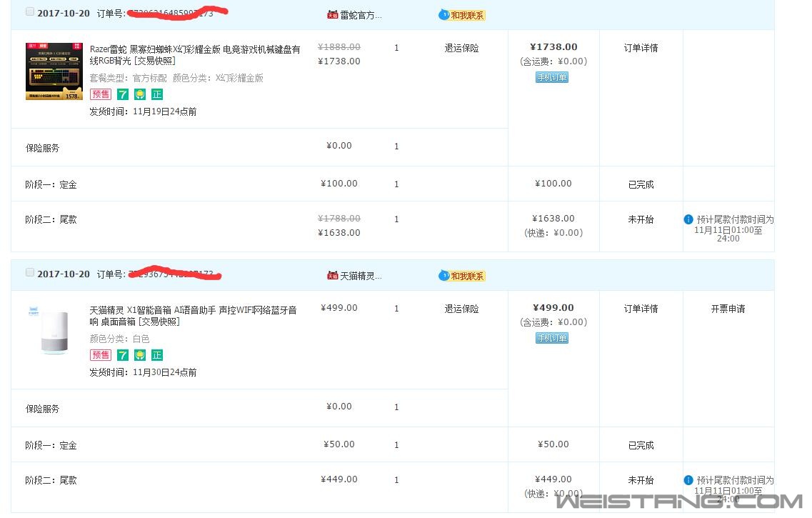This screenshot has height=518, width=812.
Task: Click the struck-through ¥1888.00 original price
Action: tap(339, 46)
